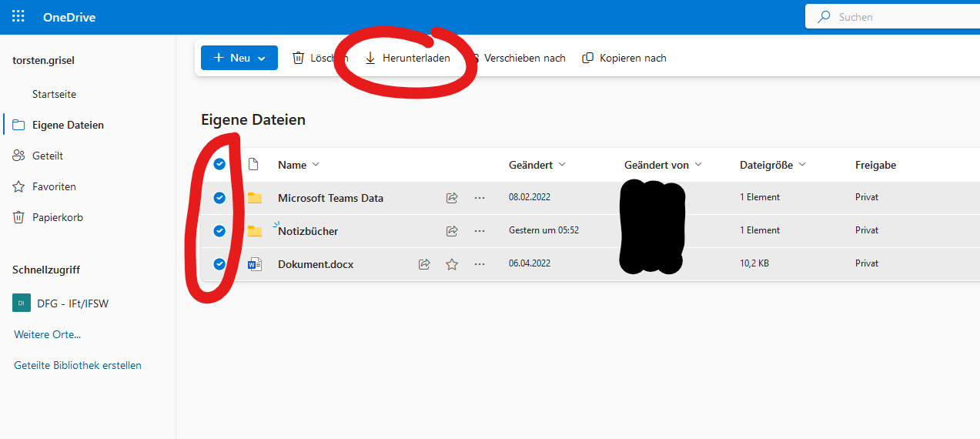Toggle the select-all checkbox in header
The image size is (980, 439).
click(x=219, y=164)
